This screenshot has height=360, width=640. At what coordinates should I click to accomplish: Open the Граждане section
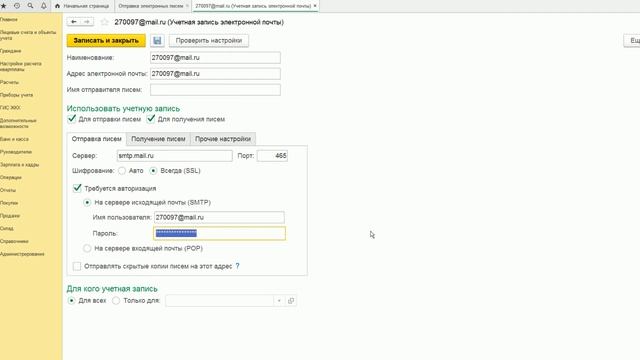pyautogui.click(x=11, y=51)
